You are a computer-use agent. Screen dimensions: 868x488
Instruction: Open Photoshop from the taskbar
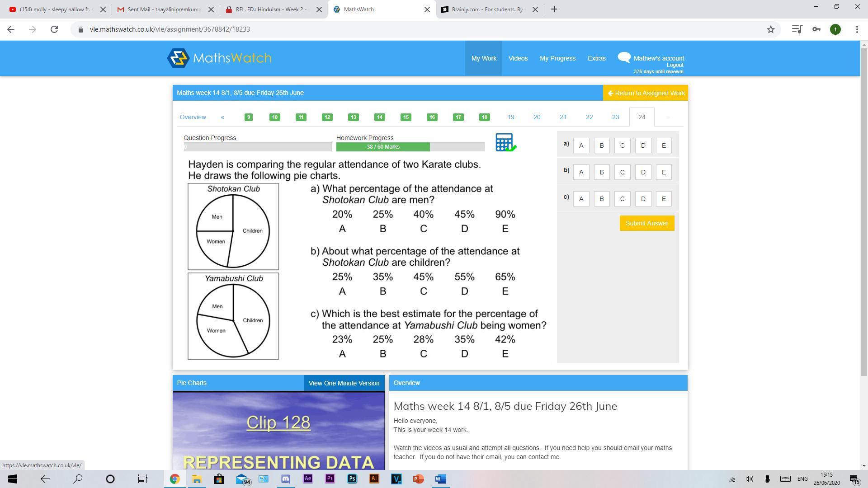(352, 479)
